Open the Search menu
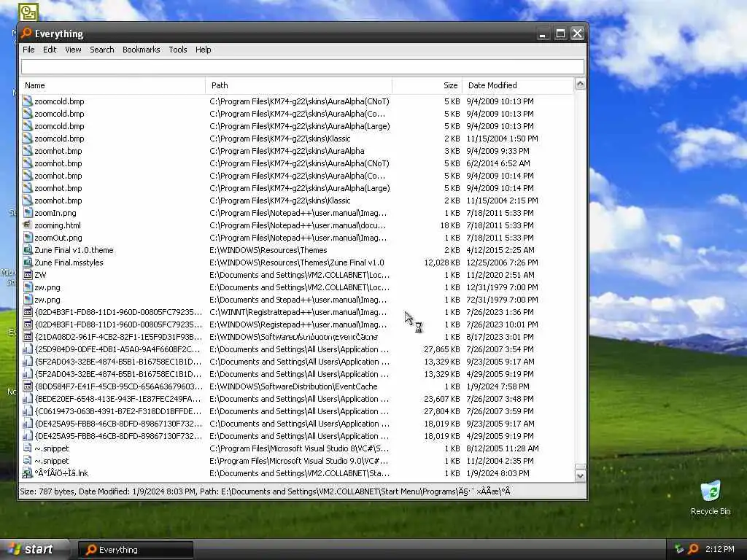The width and height of the screenshot is (747, 560). (102, 50)
